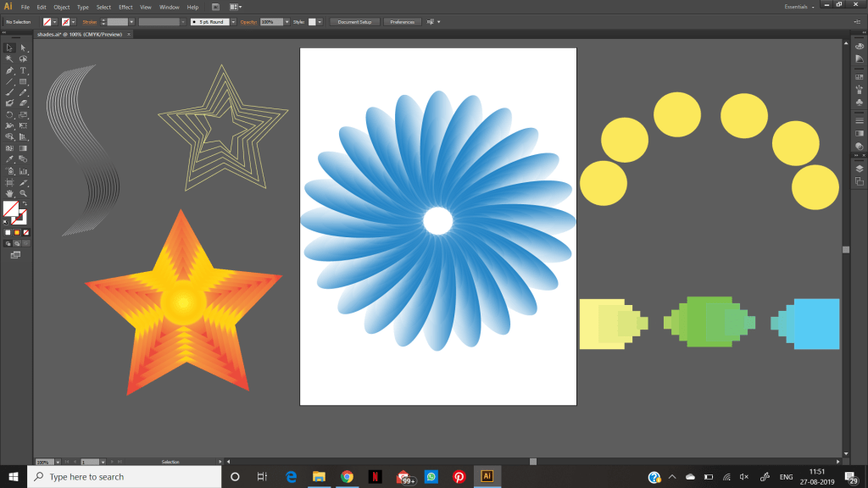This screenshot has width=868, height=488.
Task: Choose the Eyedropper tool
Action: [x=9, y=158]
